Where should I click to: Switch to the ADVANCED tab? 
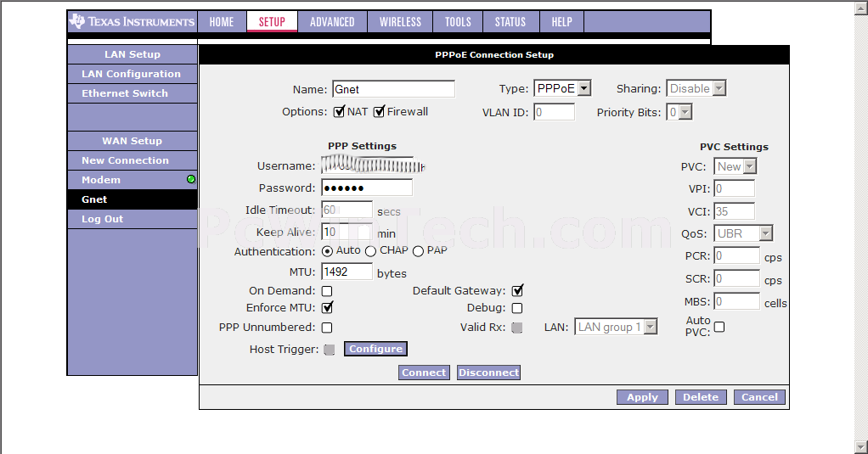pos(332,22)
